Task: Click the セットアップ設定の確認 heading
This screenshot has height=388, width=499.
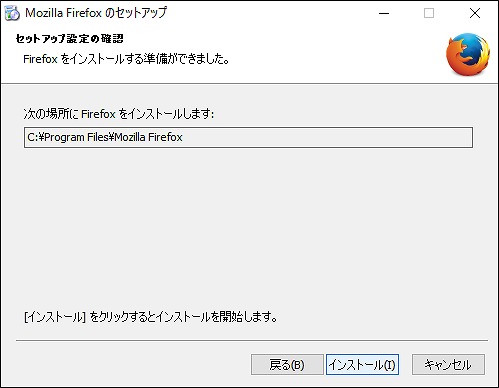Action: (x=70, y=39)
